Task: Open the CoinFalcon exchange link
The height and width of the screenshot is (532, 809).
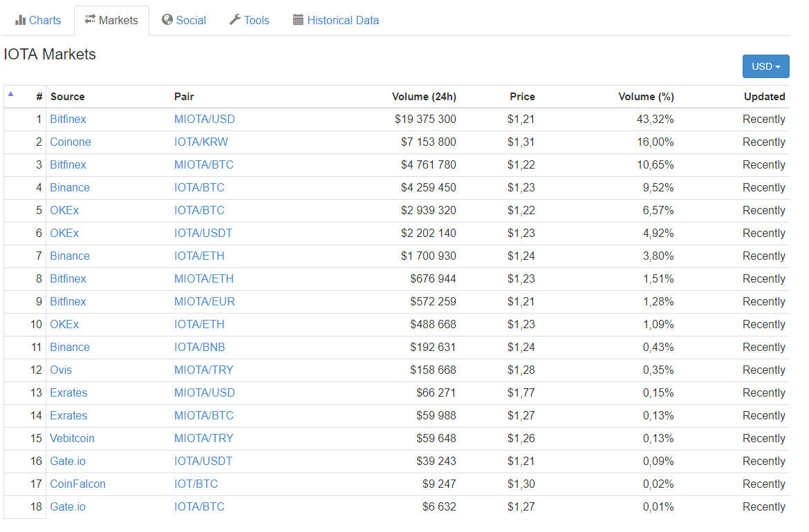Action: click(78, 484)
